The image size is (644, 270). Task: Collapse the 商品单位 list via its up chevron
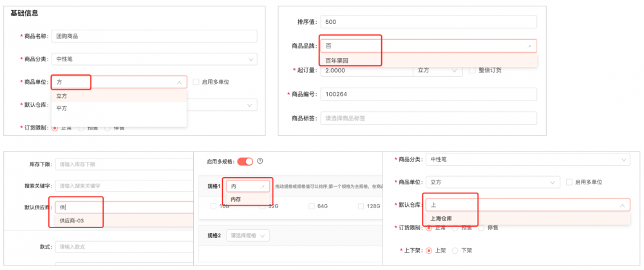pos(179,82)
